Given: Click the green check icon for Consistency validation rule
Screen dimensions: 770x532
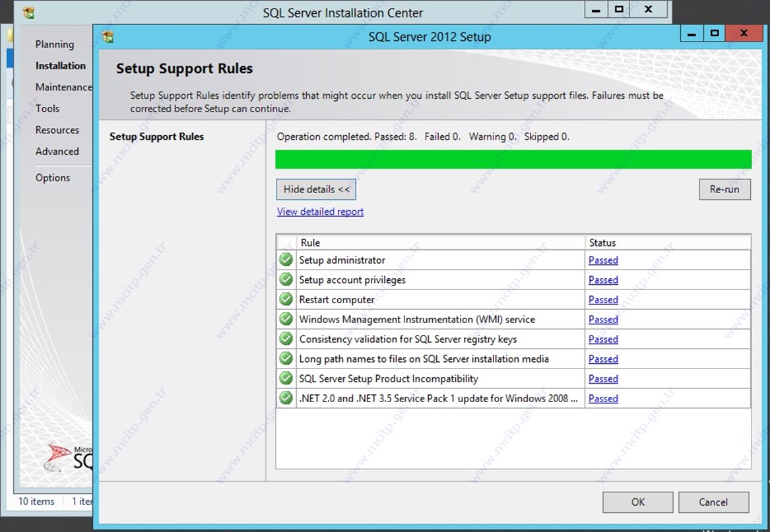Looking at the screenshot, I should [286, 339].
